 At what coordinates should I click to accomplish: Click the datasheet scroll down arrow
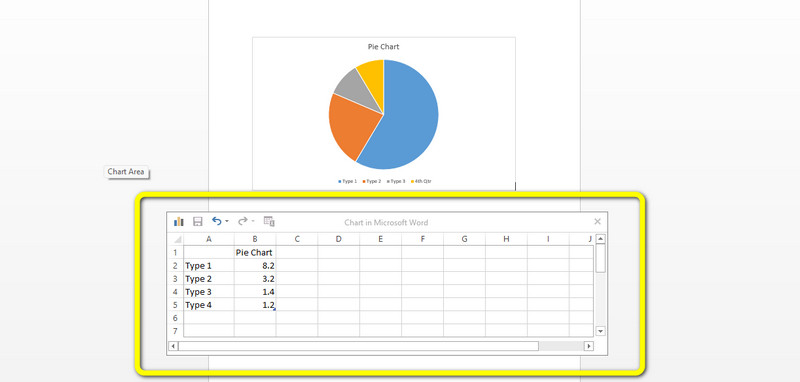(601, 332)
